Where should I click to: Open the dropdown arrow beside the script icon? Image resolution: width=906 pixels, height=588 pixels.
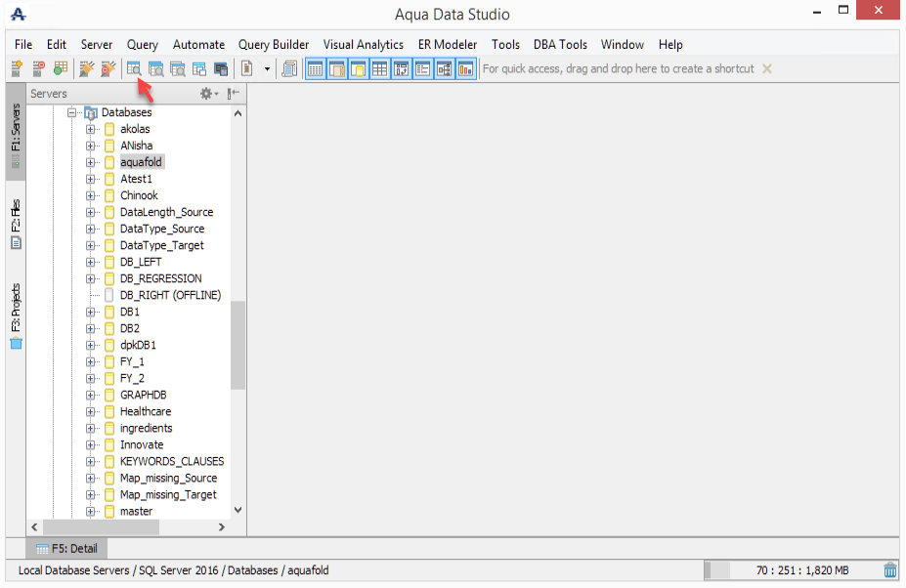(267, 69)
